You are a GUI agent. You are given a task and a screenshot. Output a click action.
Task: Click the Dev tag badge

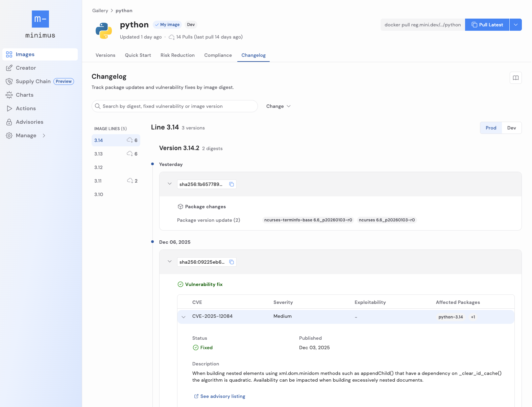pos(191,25)
